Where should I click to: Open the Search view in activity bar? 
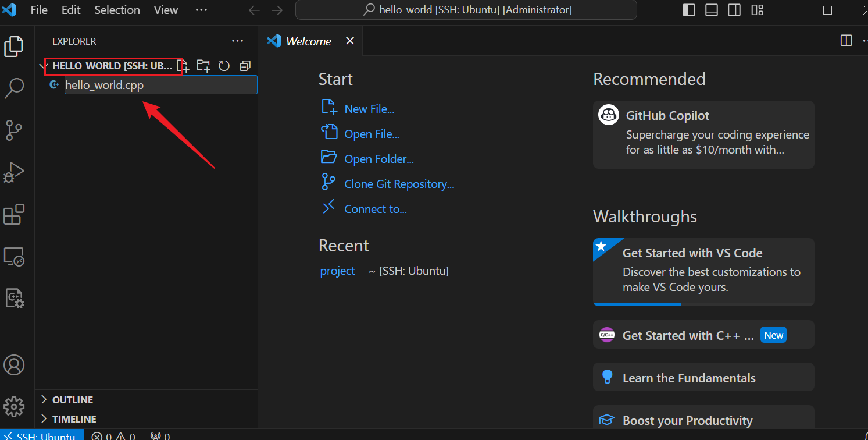pos(14,88)
